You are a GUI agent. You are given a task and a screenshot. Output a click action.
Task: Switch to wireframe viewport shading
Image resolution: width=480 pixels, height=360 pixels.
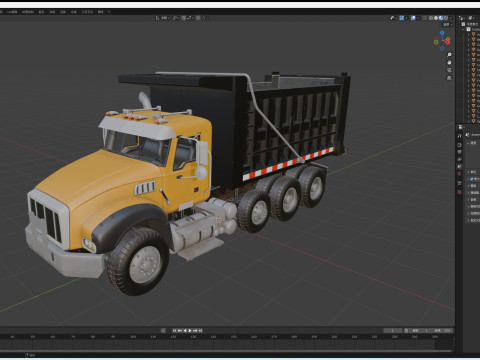(x=431, y=18)
